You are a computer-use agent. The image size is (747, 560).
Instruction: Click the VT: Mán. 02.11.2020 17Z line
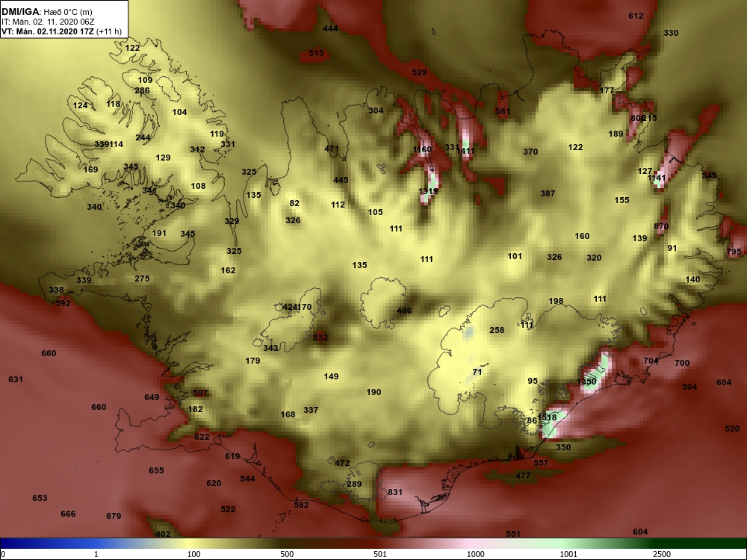pos(61,32)
